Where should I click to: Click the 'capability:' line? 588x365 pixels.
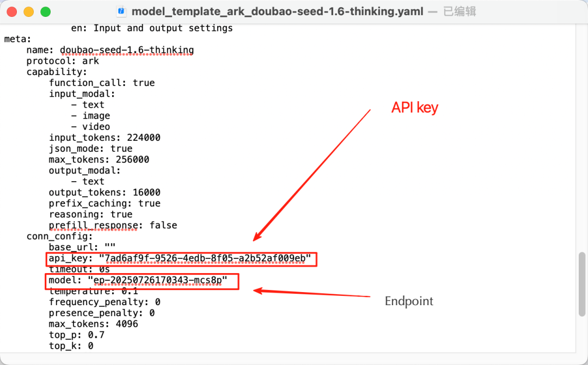pos(57,72)
